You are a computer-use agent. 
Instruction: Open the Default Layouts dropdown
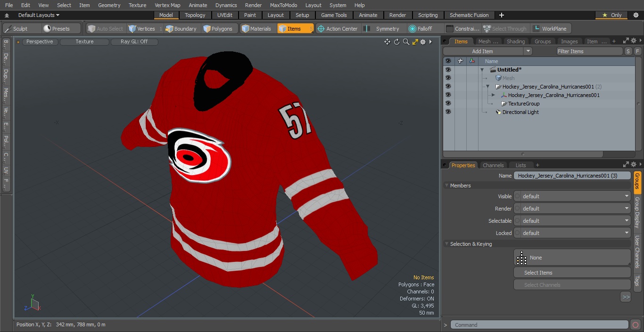[x=39, y=15]
